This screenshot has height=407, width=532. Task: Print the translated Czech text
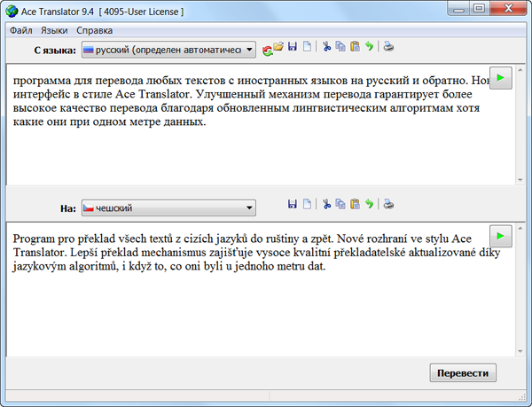point(388,204)
